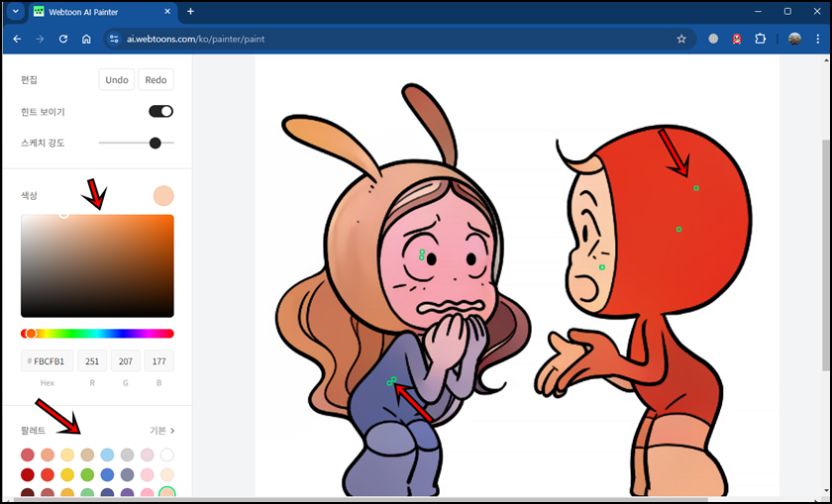The image size is (832, 504).
Task: Expand the 기본 palette selector
Action: [161, 431]
